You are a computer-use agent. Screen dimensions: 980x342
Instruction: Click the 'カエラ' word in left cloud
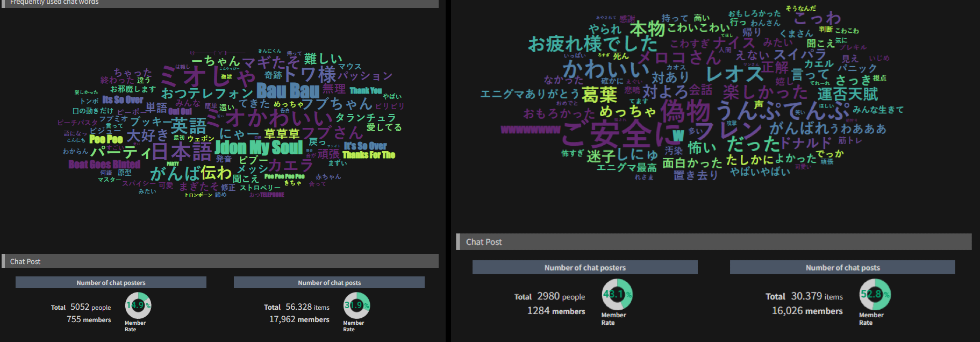coord(290,165)
